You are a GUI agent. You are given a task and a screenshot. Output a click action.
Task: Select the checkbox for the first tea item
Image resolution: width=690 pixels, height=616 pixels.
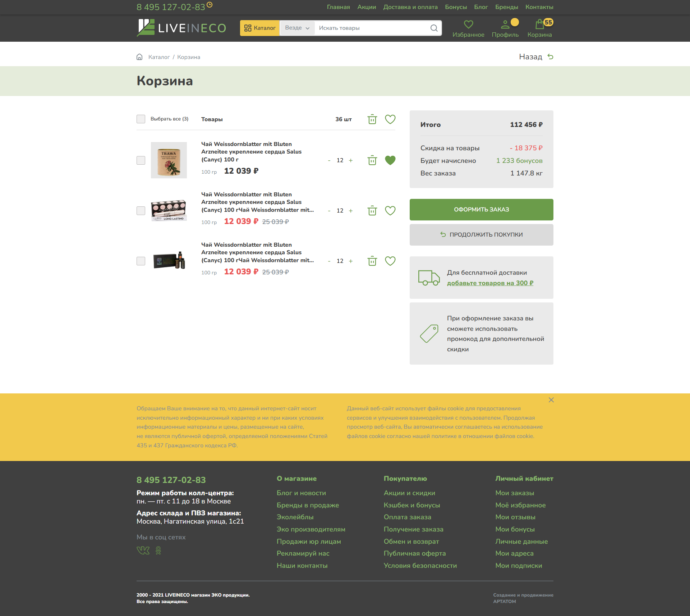(141, 160)
